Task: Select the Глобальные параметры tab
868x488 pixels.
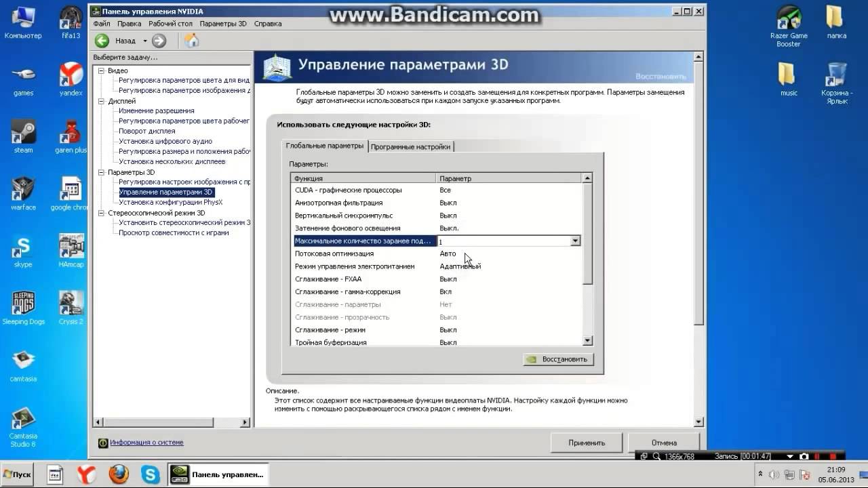Action: pos(325,146)
